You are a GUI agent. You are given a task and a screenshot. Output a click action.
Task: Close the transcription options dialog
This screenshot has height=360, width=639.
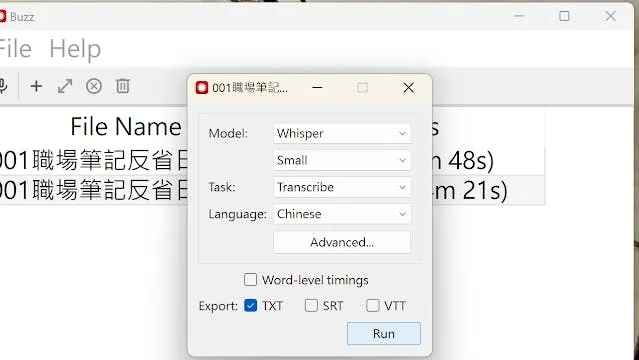[x=408, y=88]
